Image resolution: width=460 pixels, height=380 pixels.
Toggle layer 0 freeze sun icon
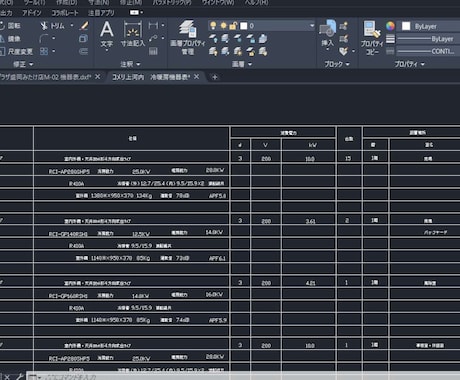[223, 26]
